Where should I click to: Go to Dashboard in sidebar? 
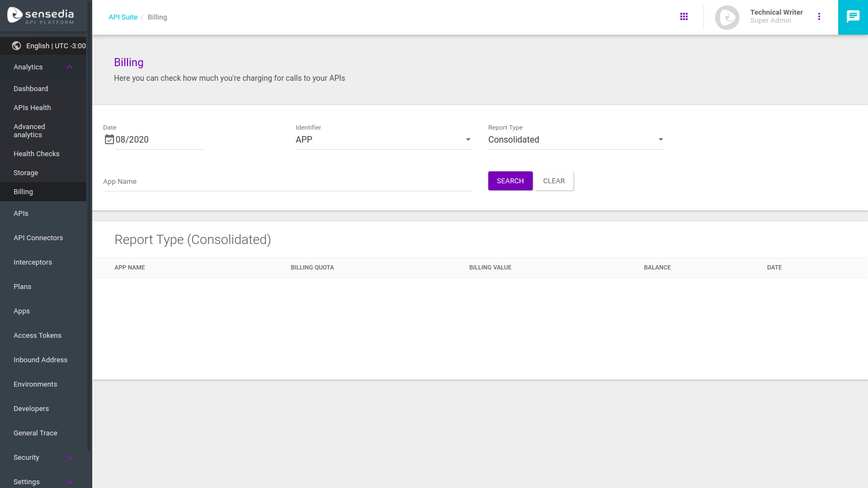tap(31, 89)
